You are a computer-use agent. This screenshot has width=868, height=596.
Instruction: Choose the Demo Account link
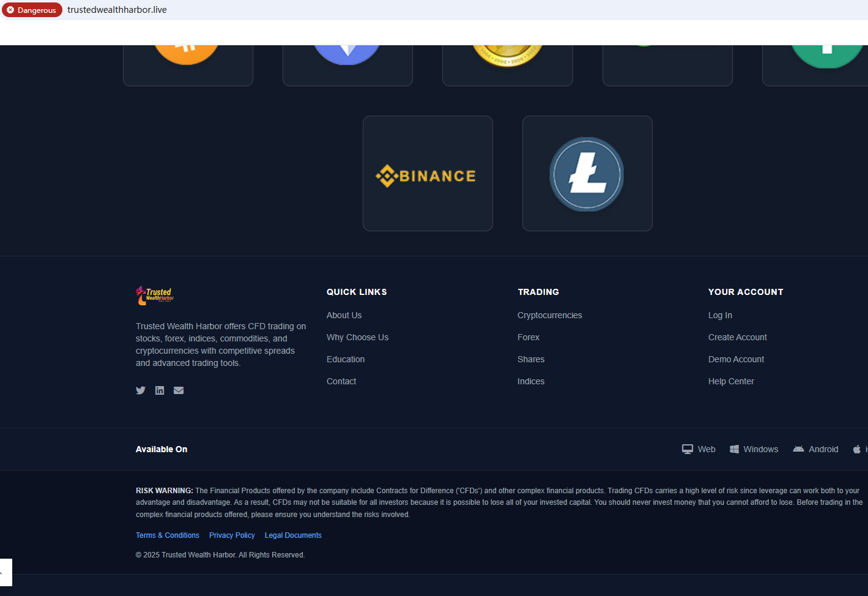click(x=736, y=359)
